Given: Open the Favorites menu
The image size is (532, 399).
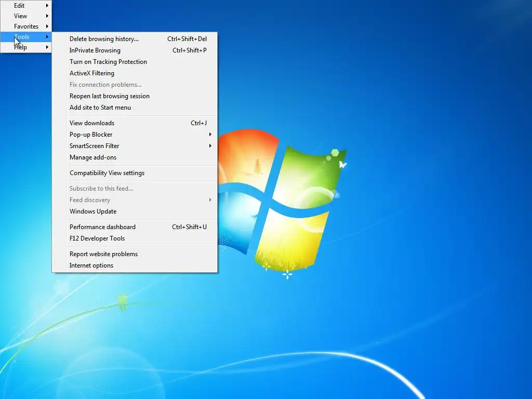Looking at the screenshot, I should tap(26, 26).
